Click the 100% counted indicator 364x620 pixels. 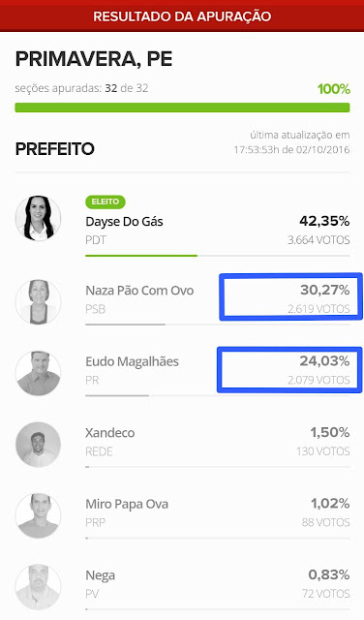334,89
